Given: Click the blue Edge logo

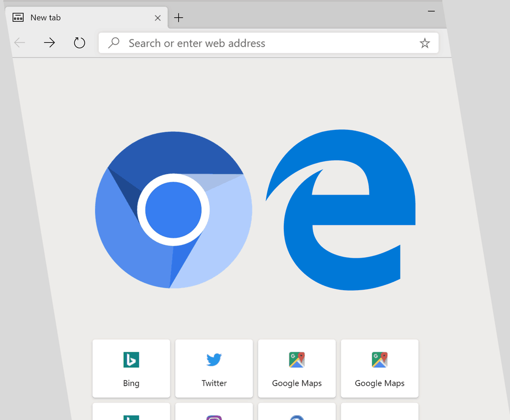Looking at the screenshot, I should (341, 210).
